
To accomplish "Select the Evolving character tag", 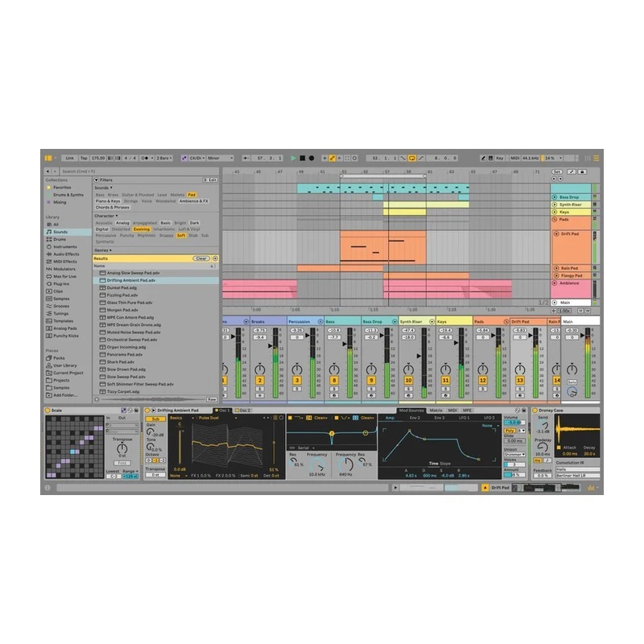I will pyautogui.click(x=142, y=229).
